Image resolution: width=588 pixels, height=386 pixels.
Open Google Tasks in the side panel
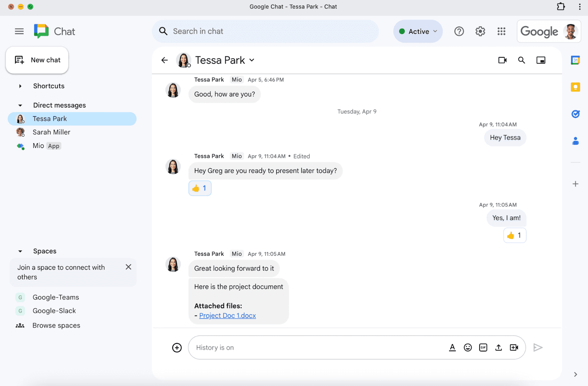pyautogui.click(x=576, y=114)
